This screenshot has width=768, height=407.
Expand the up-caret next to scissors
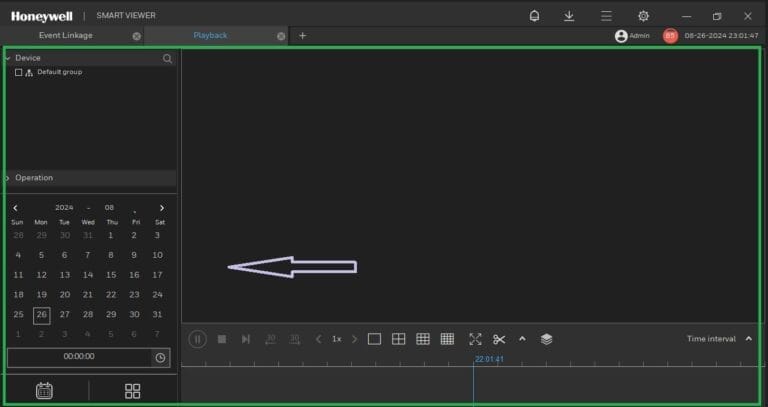pos(522,339)
